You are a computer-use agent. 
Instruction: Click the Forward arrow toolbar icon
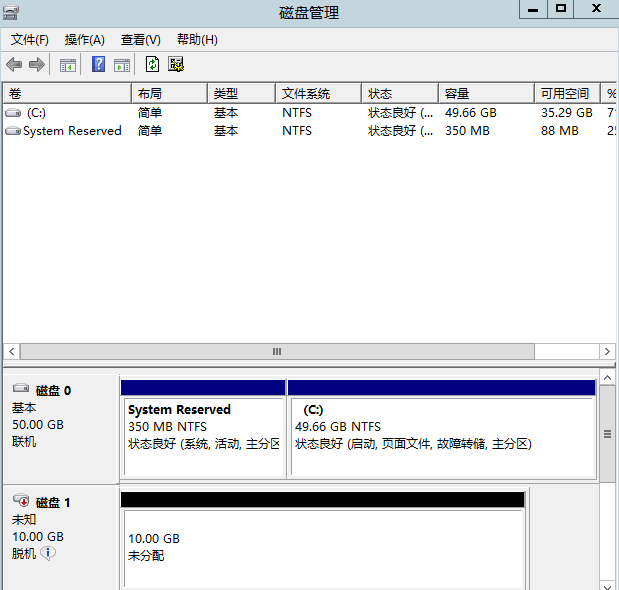pyautogui.click(x=37, y=64)
